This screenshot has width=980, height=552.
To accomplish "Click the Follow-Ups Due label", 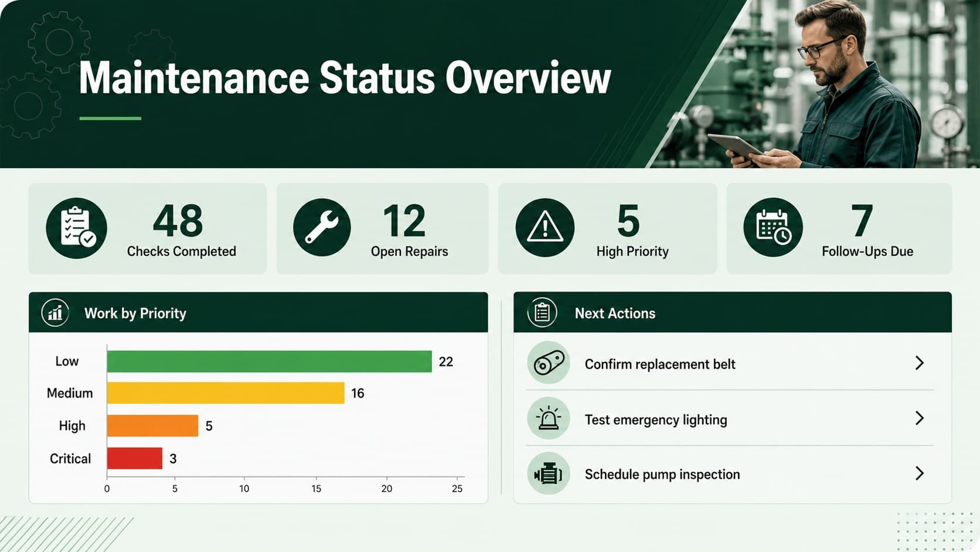I will [867, 251].
